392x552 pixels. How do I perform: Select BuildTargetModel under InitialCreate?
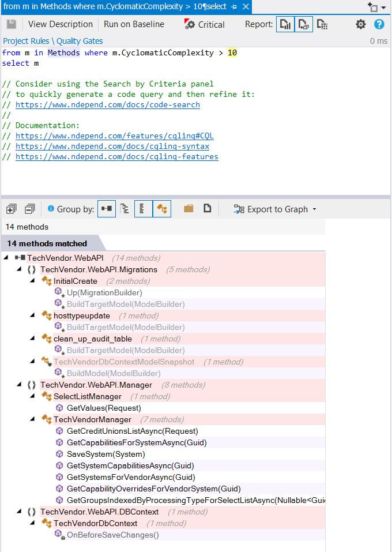(126, 304)
